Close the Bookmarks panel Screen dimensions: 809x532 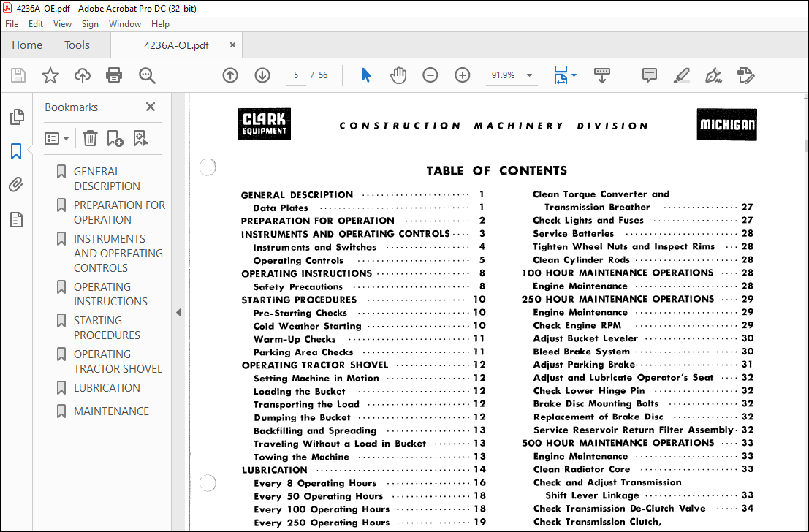[x=150, y=107]
